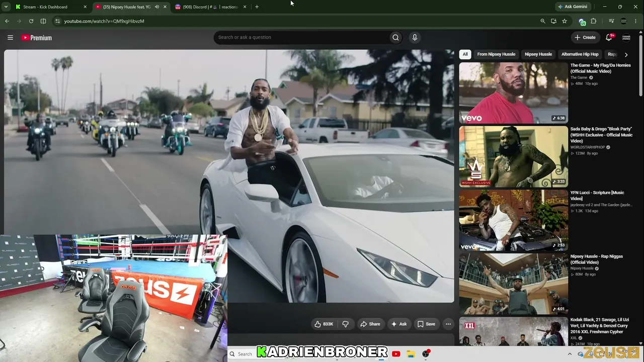Viewport: 644px width, 362px height.
Task: Save the video to a playlist
Action: 426,324
